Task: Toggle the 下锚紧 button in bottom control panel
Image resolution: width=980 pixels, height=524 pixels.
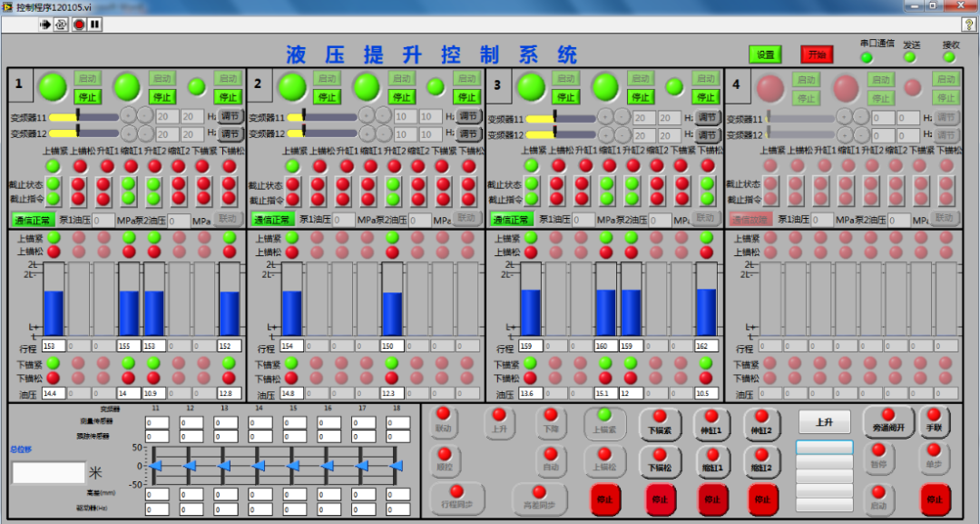Action: click(661, 422)
